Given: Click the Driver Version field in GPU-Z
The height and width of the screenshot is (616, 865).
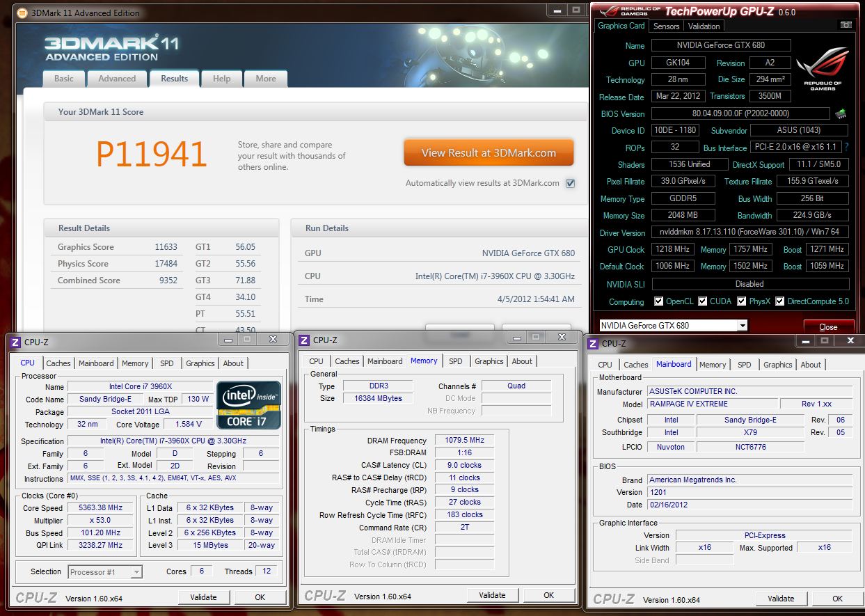Looking at the screenshot, I should 750,232.
